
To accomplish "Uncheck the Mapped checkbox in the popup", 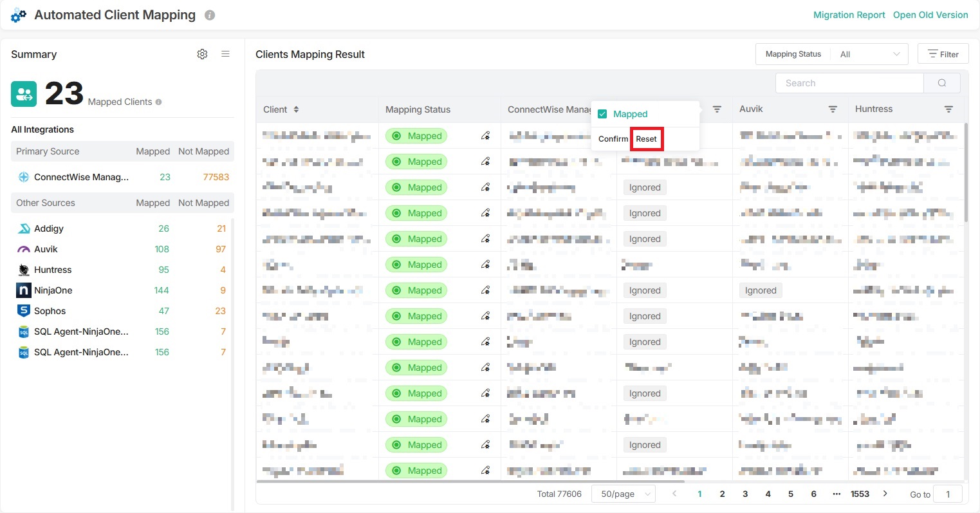I will pyautogui.click(x=602, y=113).
